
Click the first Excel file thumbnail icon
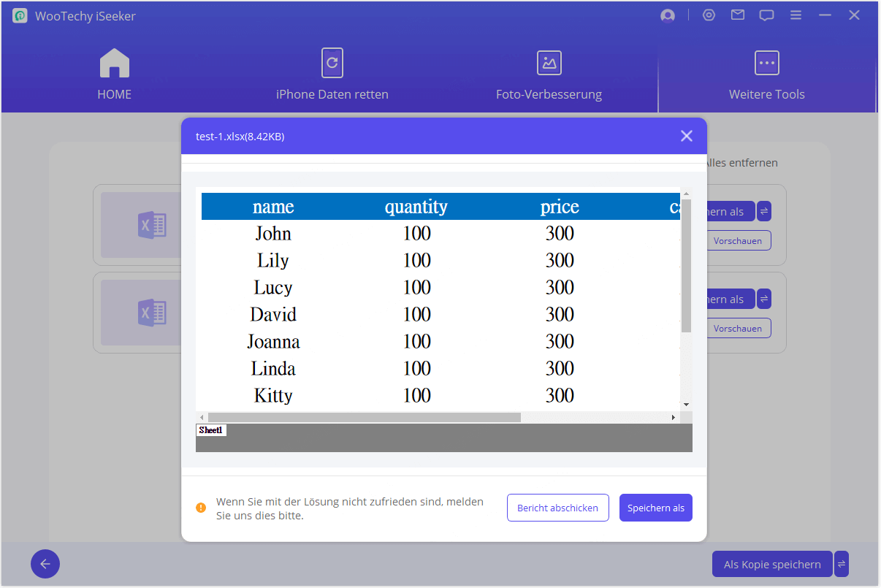pyautogui.click(x=152, y=225)
